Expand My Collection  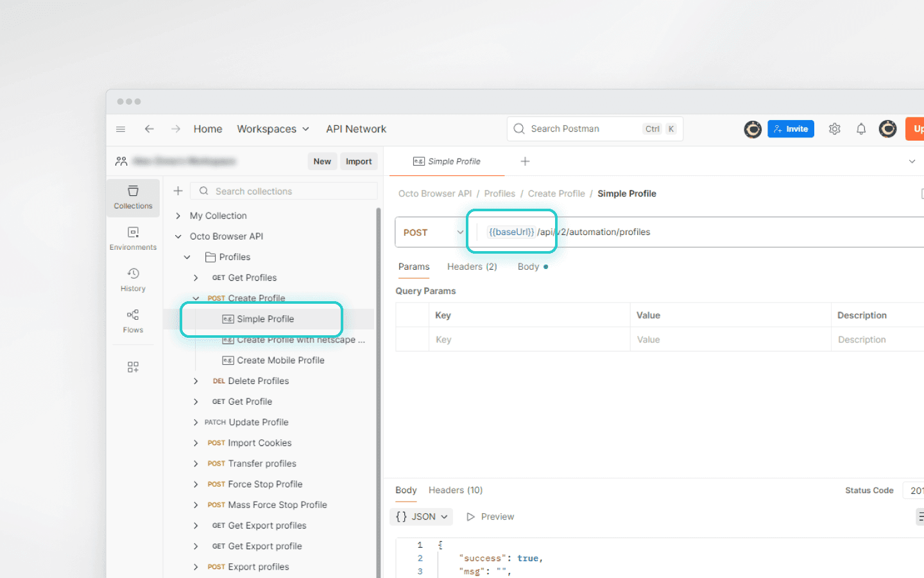[178, 216]
